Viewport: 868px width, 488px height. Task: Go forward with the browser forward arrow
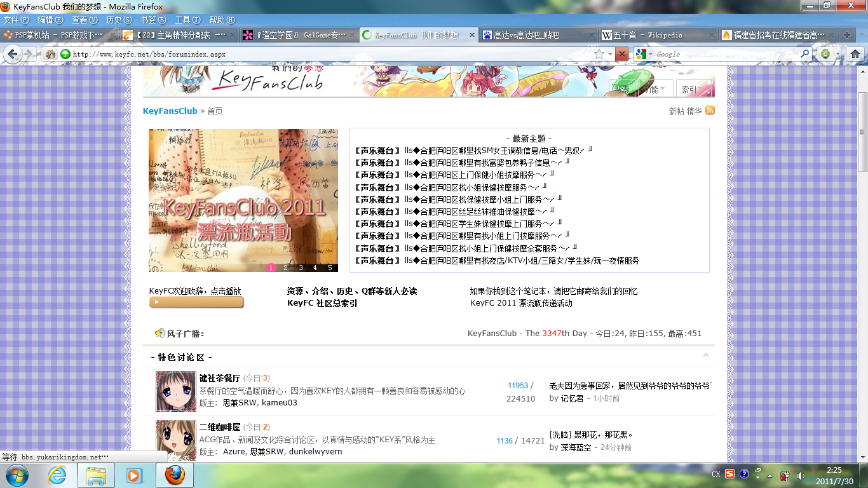click(29, 55)
